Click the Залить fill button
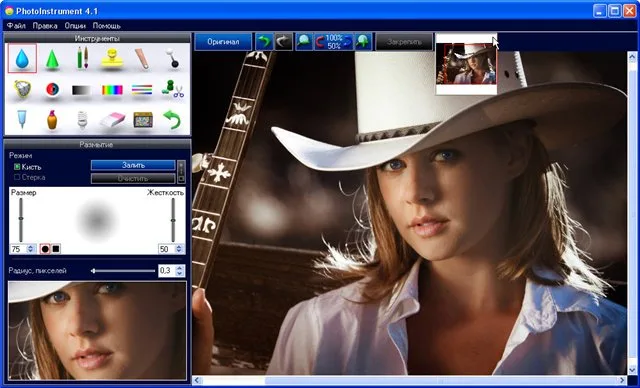The width and height of the screenshot is (640, 388). 133,165
